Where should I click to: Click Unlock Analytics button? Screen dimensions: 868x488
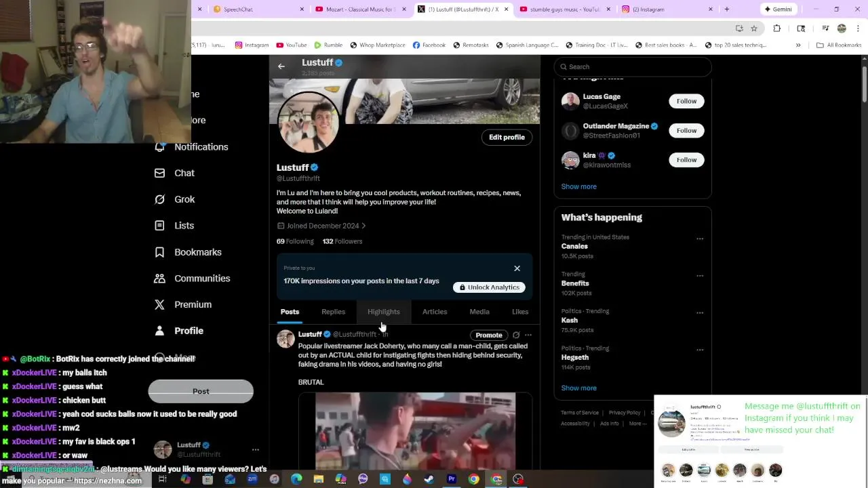[489, 287]
